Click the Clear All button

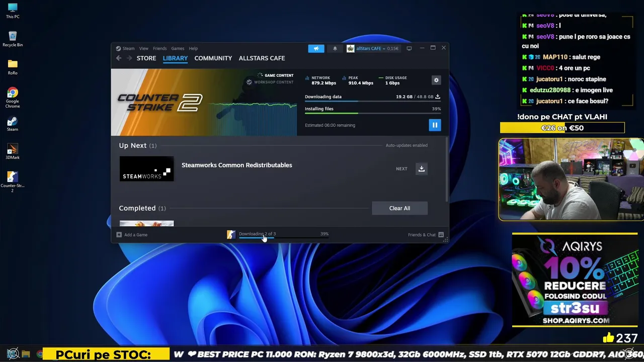399,208
